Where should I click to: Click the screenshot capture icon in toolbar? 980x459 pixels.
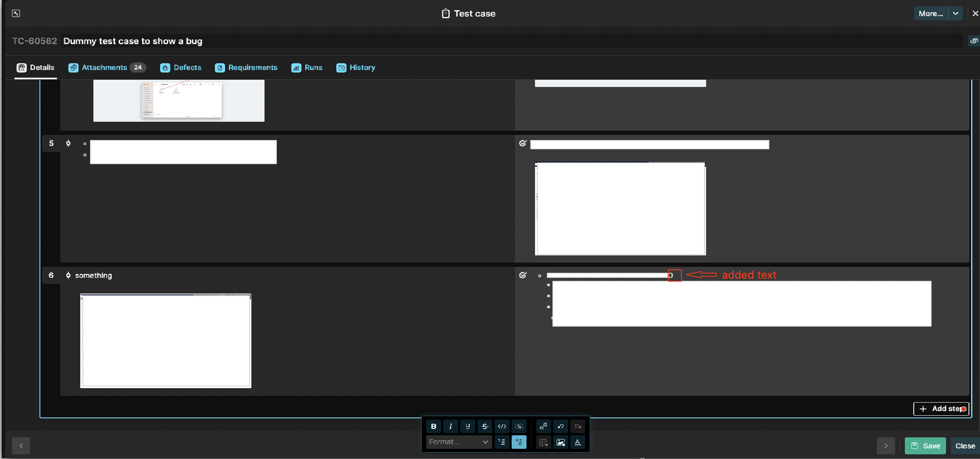(x=519, y=426)
